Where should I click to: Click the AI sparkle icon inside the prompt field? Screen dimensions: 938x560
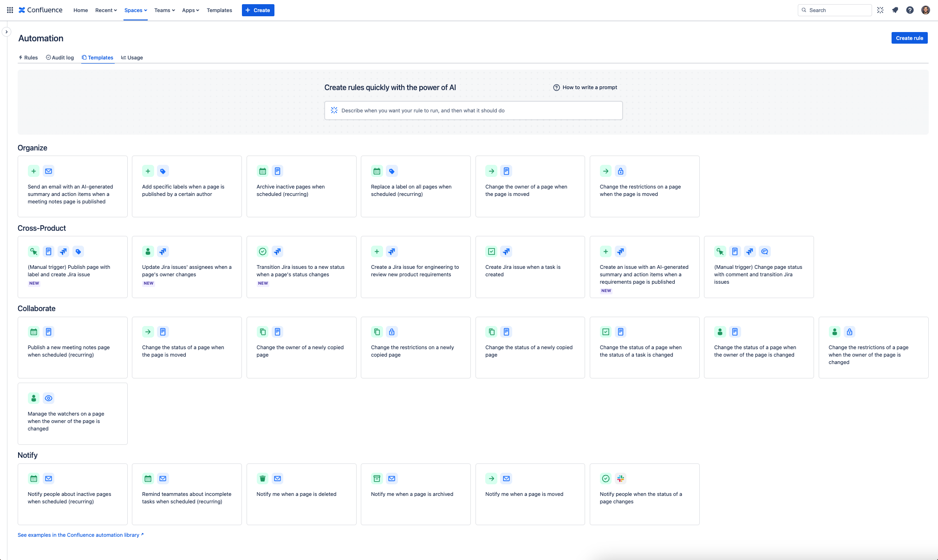(x=334, y=110)
